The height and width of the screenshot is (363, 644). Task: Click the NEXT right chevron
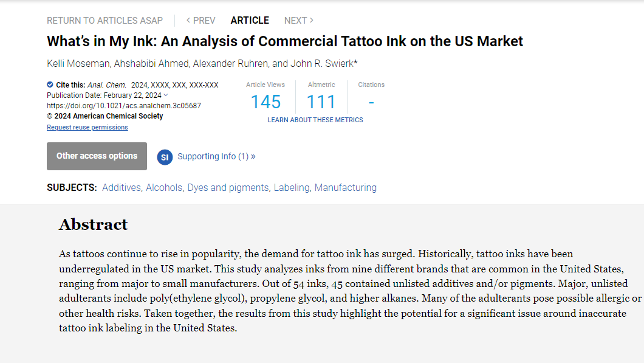[312, 21]
